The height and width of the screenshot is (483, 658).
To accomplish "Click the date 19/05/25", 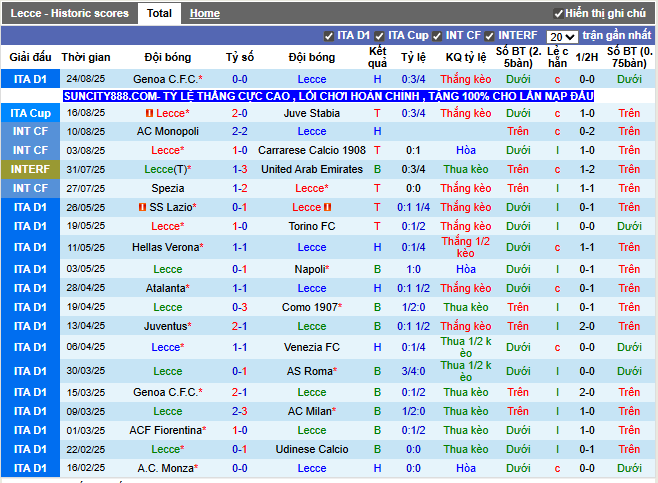I will pos(86,226).
